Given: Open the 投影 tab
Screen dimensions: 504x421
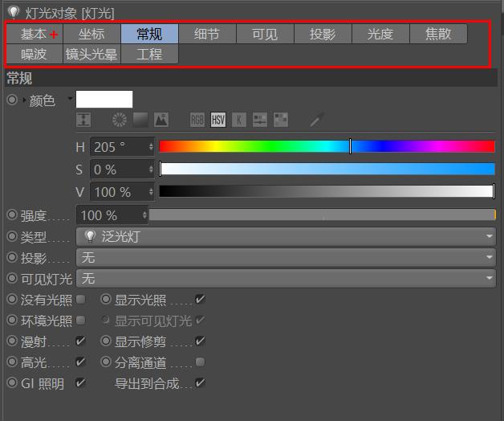Looking at the screenshot, I should pos(323,34).
